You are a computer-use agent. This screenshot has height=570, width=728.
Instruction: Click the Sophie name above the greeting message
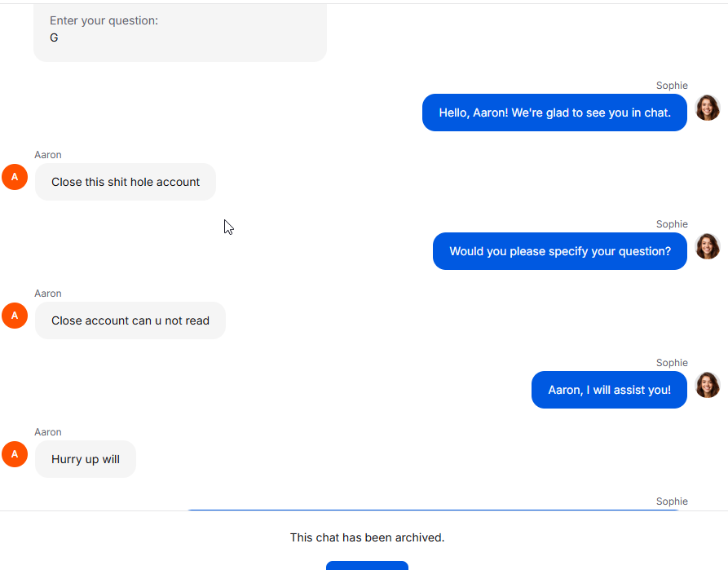(672, 86)
